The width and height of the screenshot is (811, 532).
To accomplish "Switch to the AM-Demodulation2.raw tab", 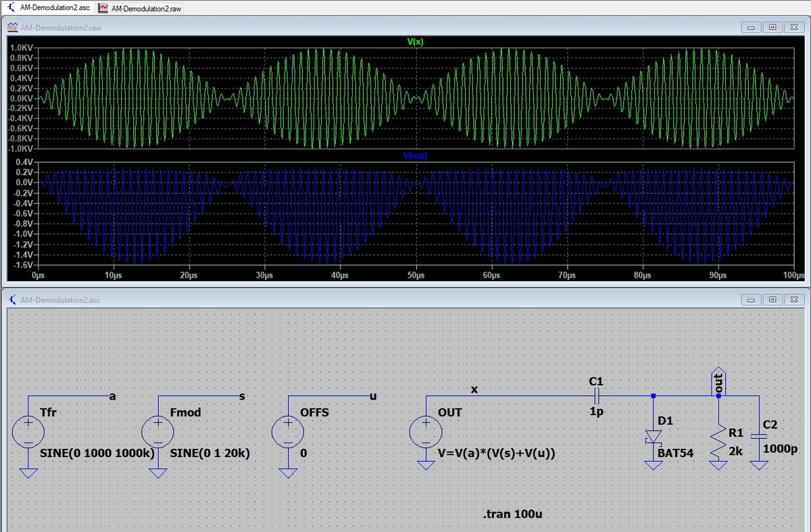I will tap(140, 8).
